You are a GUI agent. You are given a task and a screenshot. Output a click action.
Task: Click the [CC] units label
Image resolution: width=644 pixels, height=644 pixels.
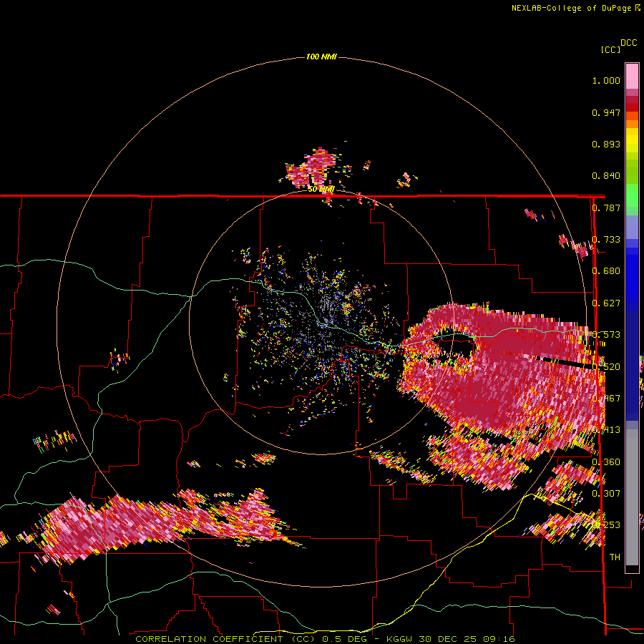(x=610, y=49)
